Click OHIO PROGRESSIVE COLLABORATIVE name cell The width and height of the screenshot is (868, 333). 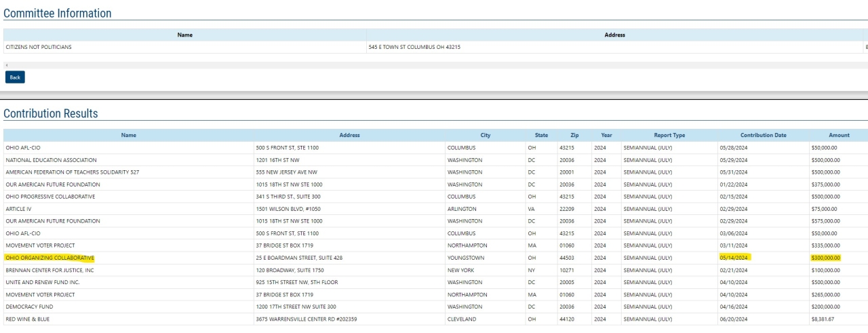point(50,197)
